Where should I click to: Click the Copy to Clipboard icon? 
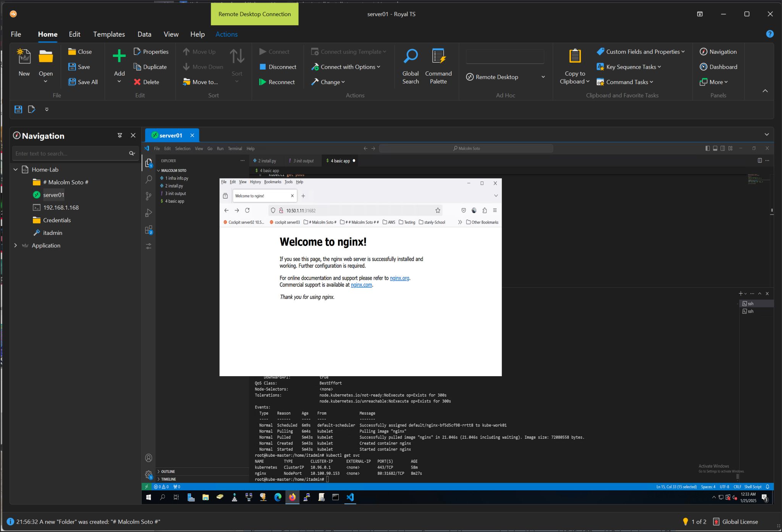pos(574,57)
